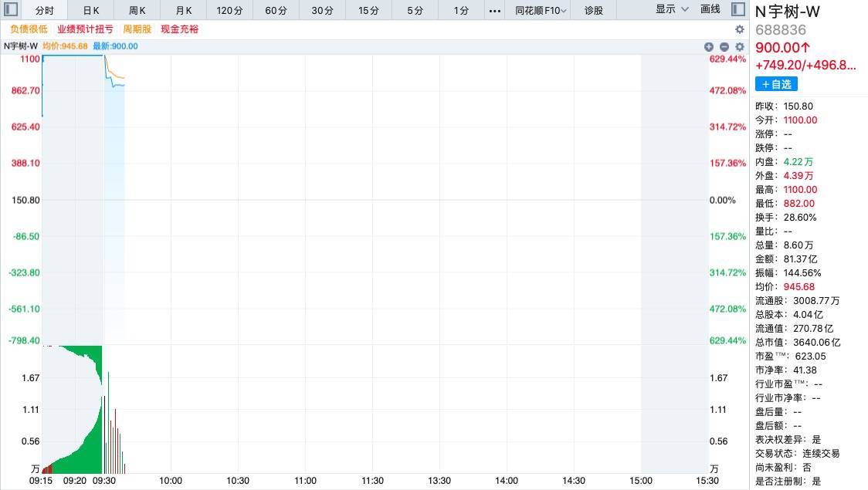Screen dimensions: 868x490
Task: Click the 现金充裕 tag
Action: point(179,29)
